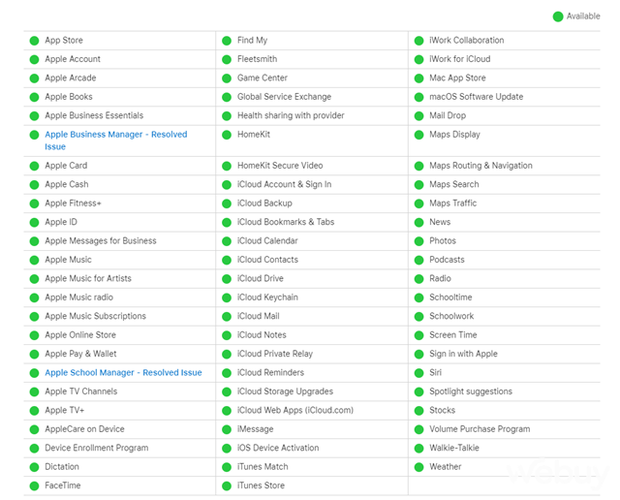Viewport: 620px width, 500px height.
Task: Select Apple Messages for Business entry
Action: [100, 241]
